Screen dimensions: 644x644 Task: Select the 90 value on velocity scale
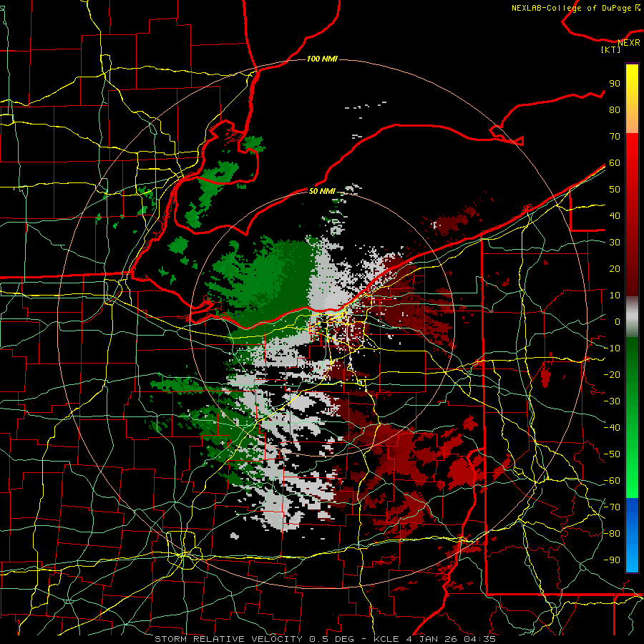click(x=615, y=84)
